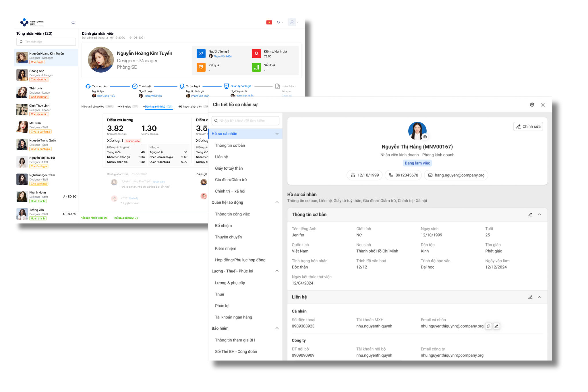Close the Chi tiết hồ sơ nhân sự panel
The image size is (588, 392).
543,105
